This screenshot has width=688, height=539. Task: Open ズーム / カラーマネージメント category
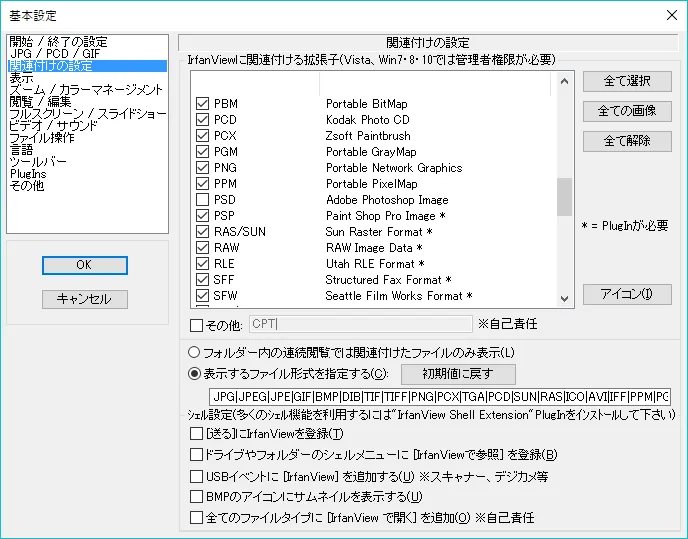pos(86,90)
